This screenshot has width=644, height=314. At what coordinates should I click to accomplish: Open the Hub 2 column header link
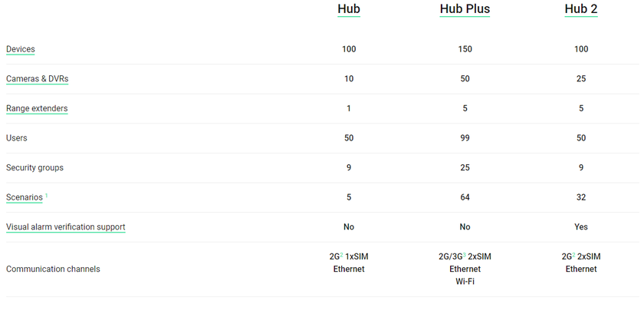tap(580, 9)
